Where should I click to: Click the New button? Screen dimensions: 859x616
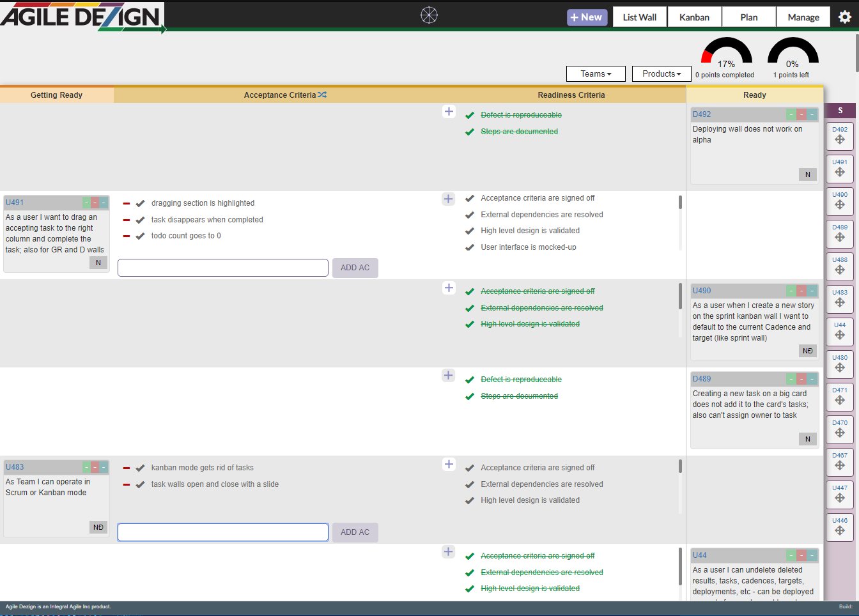point(587,17)
